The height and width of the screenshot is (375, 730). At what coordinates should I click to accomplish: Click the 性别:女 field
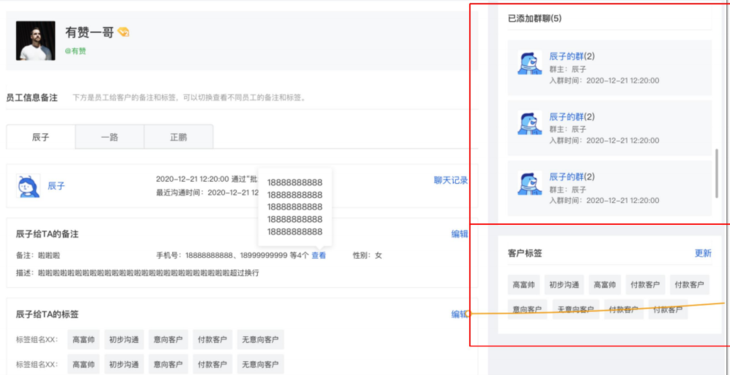click(367, 255)
